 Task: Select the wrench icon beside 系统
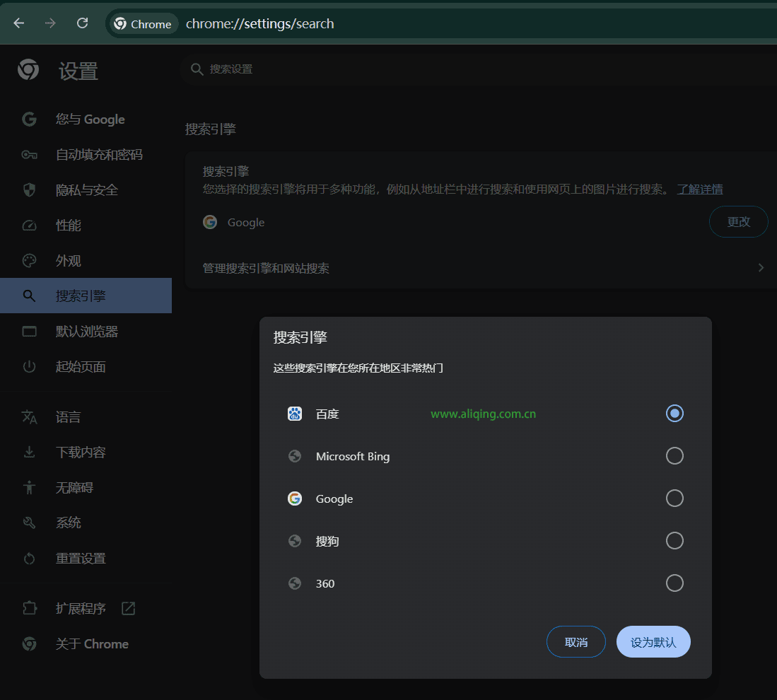(x=28, y=523)
